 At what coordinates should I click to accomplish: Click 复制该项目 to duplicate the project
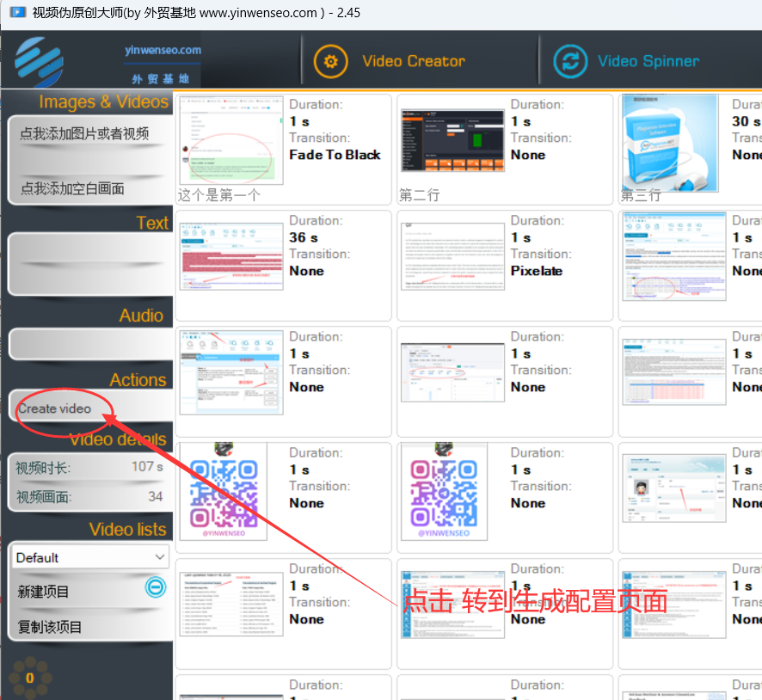pos(50,626)
